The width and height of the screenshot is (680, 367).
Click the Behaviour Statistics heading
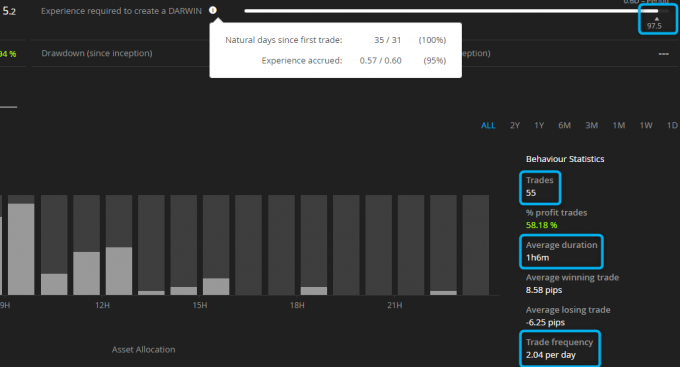click(565, 159)
